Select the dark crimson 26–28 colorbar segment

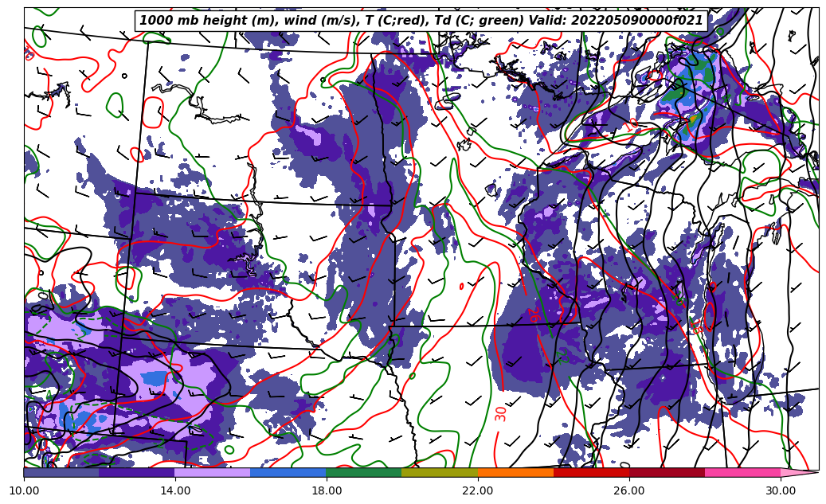tap(667, 472)
